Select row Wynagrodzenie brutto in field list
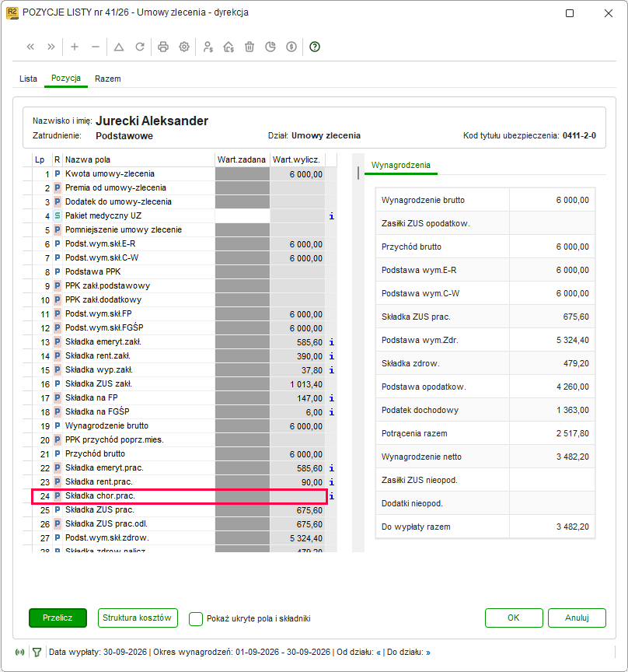628x672 pixels. point(179,426)
